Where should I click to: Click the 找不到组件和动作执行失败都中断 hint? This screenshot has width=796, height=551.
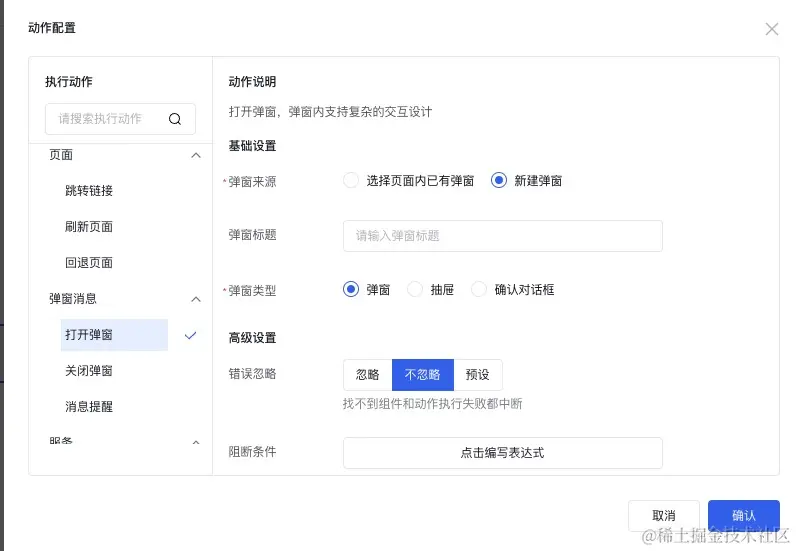click(x=433, y=404)
